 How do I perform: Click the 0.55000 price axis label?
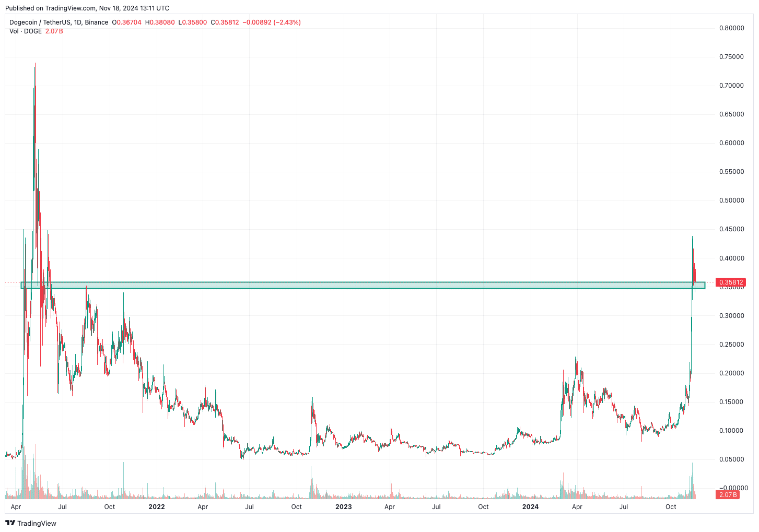click(731, 171)
